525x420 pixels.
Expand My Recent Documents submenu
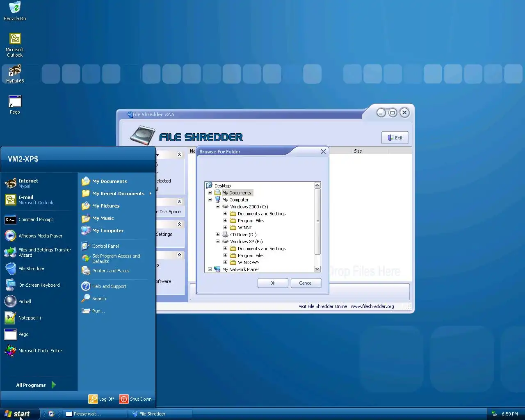click(116, 194)
